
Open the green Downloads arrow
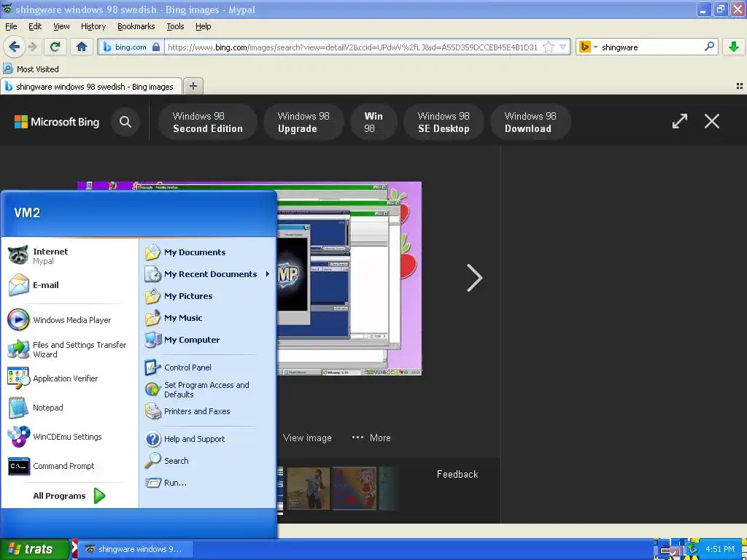coord(734,47)
